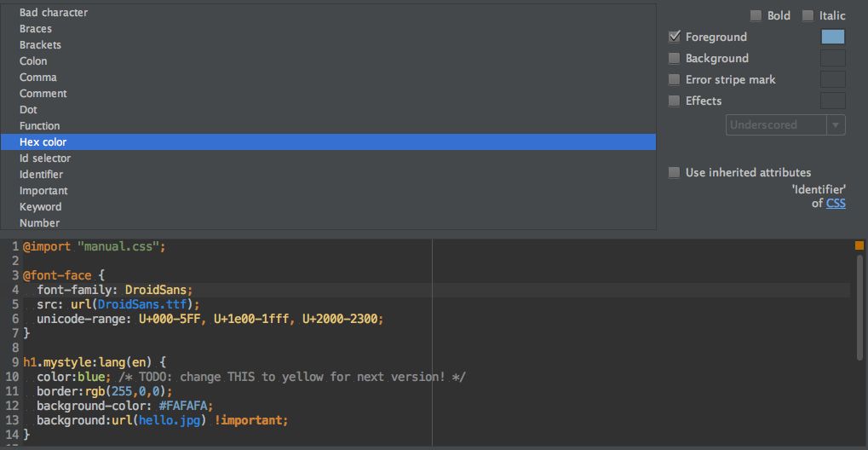Click '@import' in preview line 1
Image resolution: width=868 pixels, height=450 pixels.
coord(47,246)
